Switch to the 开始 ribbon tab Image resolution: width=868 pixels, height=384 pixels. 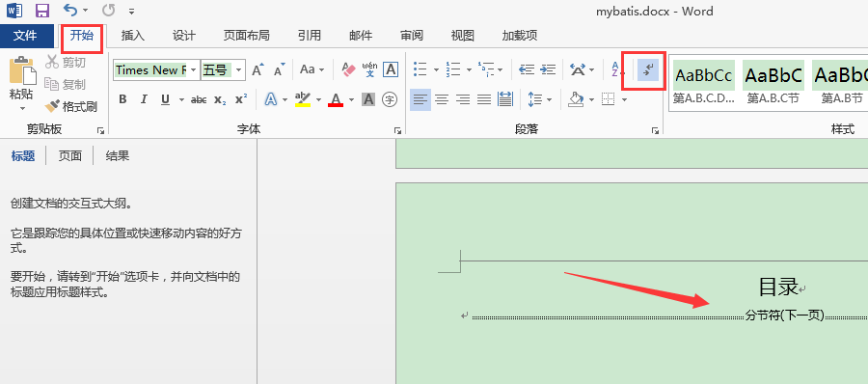[82, 36]
